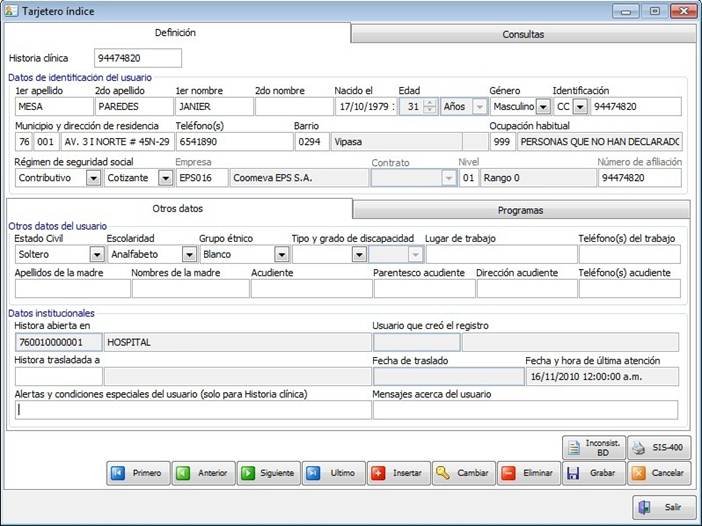Open the Inconsist. BD report button
The width and height of the screenshot is (702, 526).
(x=594, y=447)
